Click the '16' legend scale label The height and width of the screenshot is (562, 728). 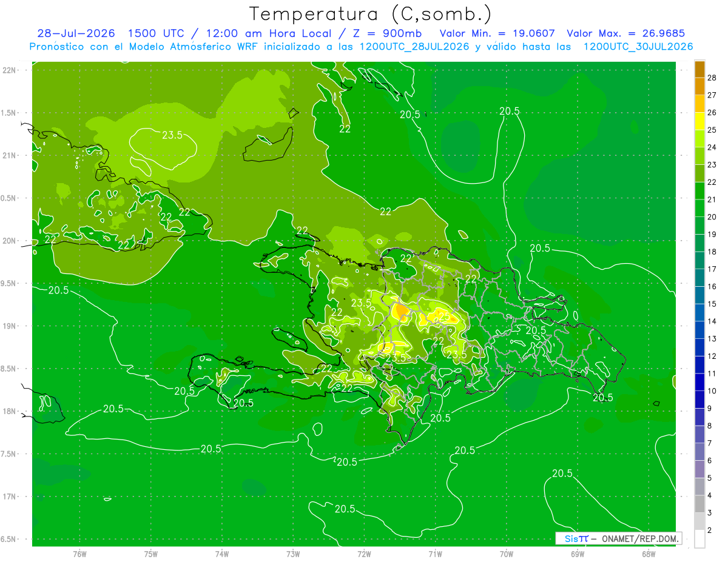point(712,286)
